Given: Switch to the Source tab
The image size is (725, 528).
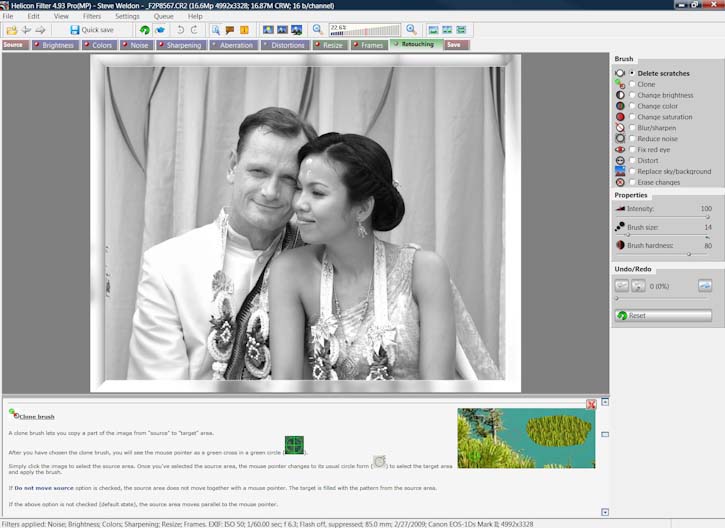Looking at the screenshot, I should pos(15,45).
